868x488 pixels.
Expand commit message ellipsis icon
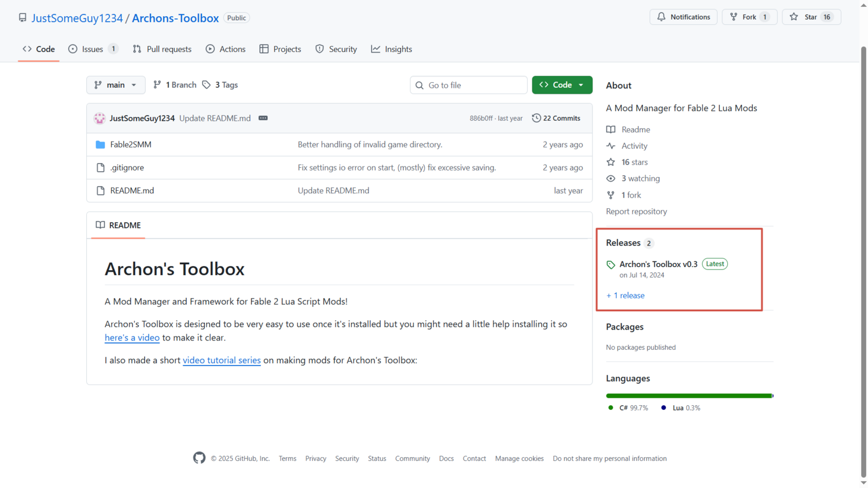click(263, 118)
